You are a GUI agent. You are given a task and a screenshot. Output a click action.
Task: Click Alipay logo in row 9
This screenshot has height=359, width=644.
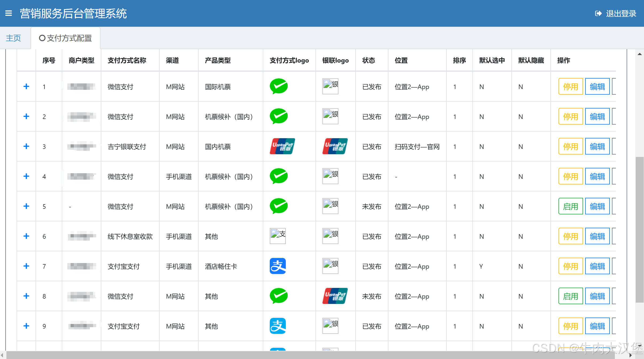pos(278,326)
